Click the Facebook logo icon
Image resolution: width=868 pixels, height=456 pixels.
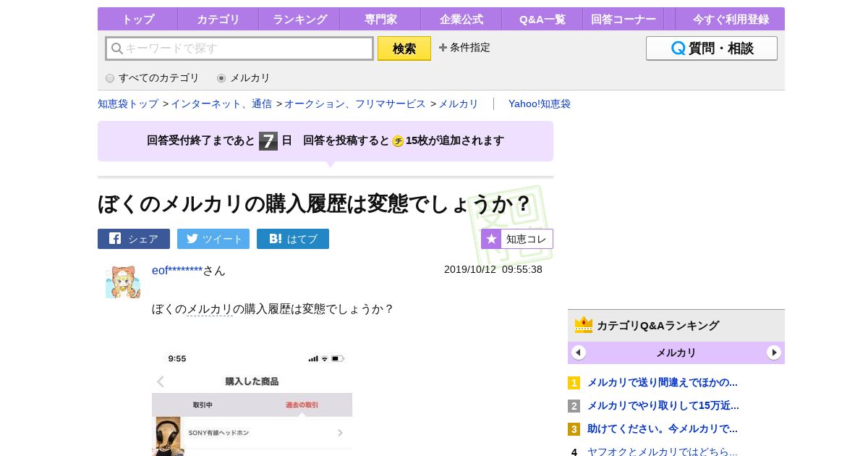(x=115, y=238)
